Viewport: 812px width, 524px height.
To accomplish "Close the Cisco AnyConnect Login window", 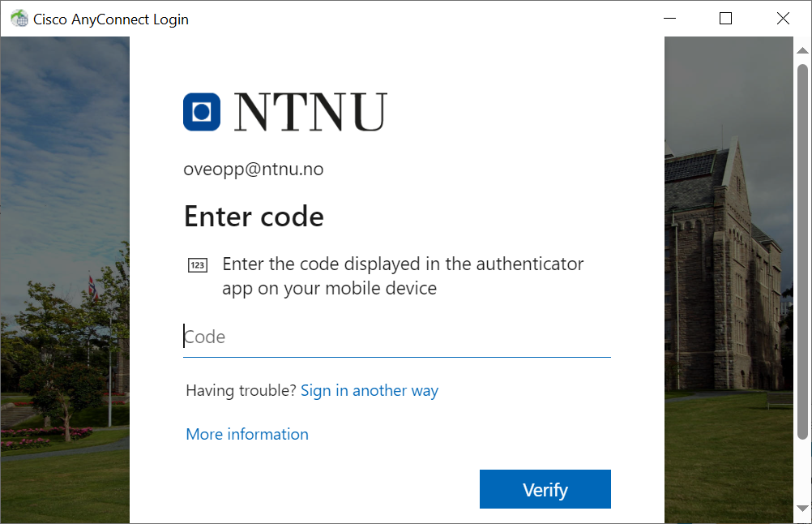I will (x=783, y=19).
